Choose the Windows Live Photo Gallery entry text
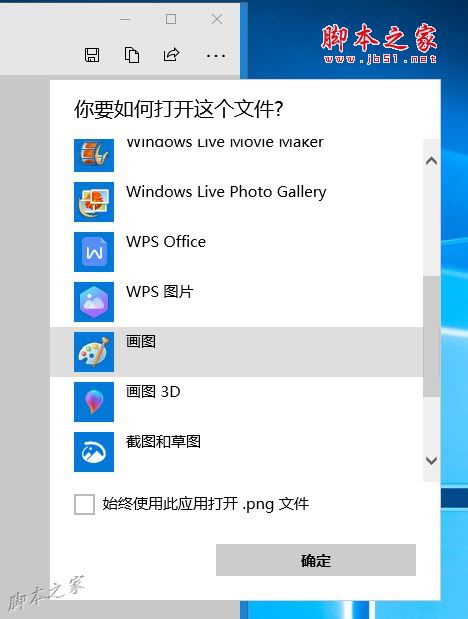The width and height of the screenshot is (468, 619). 226,192
